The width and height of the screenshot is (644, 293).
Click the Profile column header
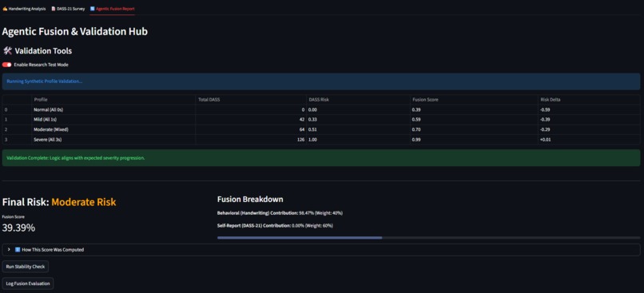(x=113, y=100)
